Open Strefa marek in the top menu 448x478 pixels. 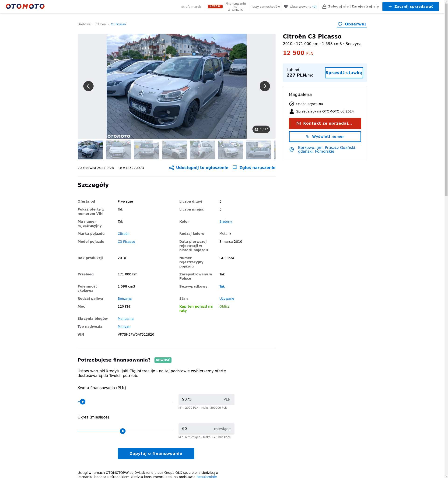(x=191, y=7)
